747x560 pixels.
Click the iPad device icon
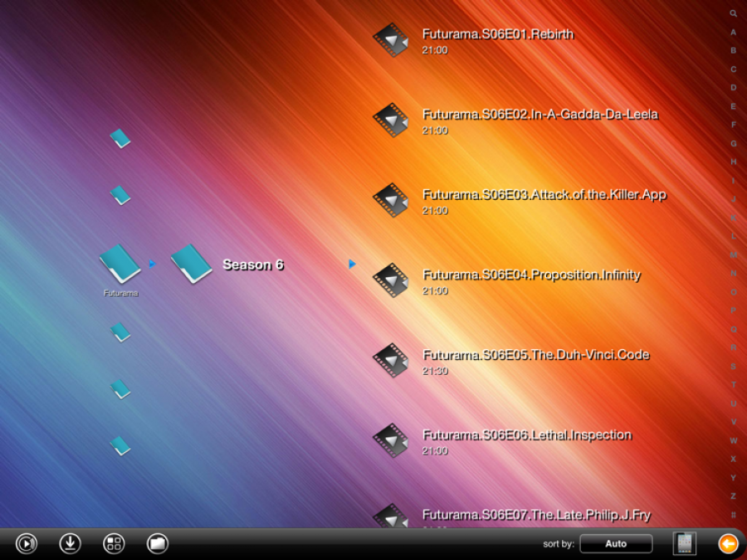pyautogui.click(x=685, y=543)
